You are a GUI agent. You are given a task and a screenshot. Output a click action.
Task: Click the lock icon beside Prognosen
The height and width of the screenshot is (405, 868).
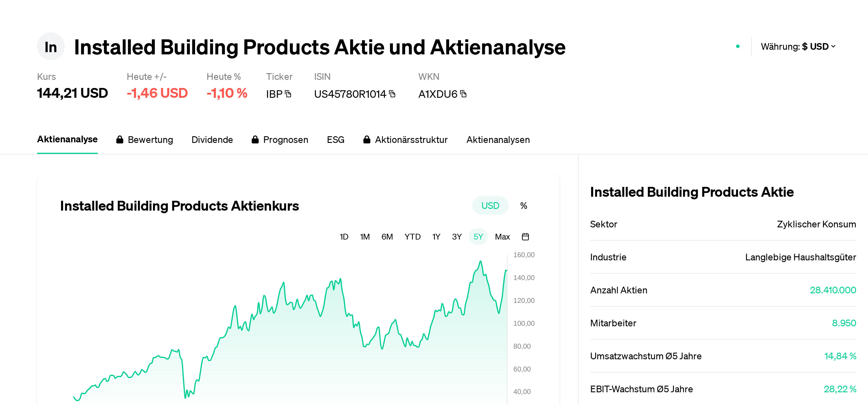[255, 139]
